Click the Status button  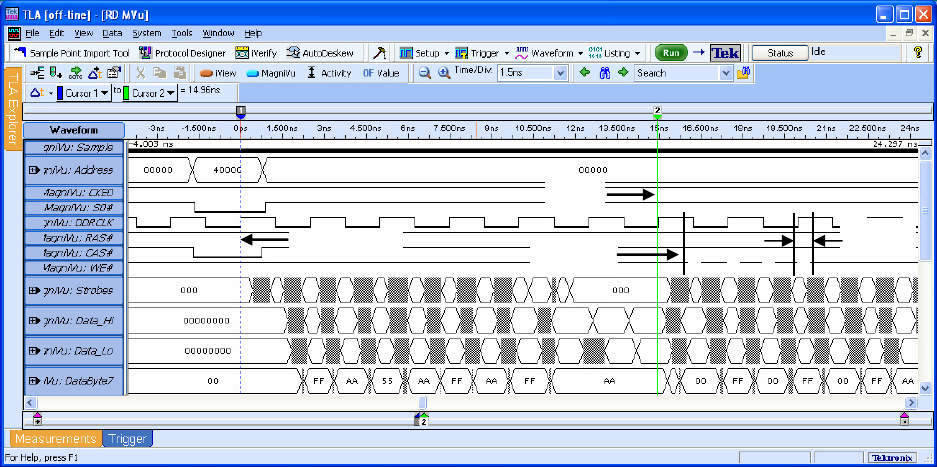(779, 53)
